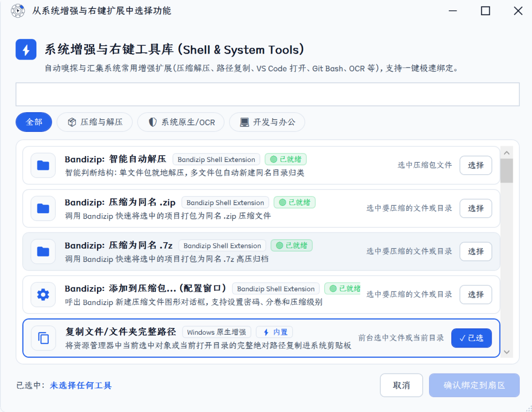Click copy icon of 复制文件/文件夹完整路径
Screen dimensions: 532x412
click(x=43, y=338)
